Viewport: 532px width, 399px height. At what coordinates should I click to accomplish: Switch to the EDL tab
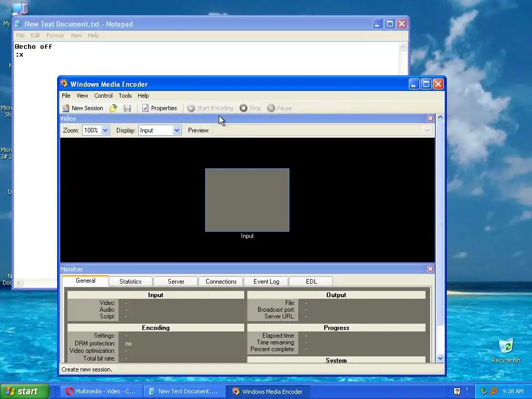coord(311,282)
